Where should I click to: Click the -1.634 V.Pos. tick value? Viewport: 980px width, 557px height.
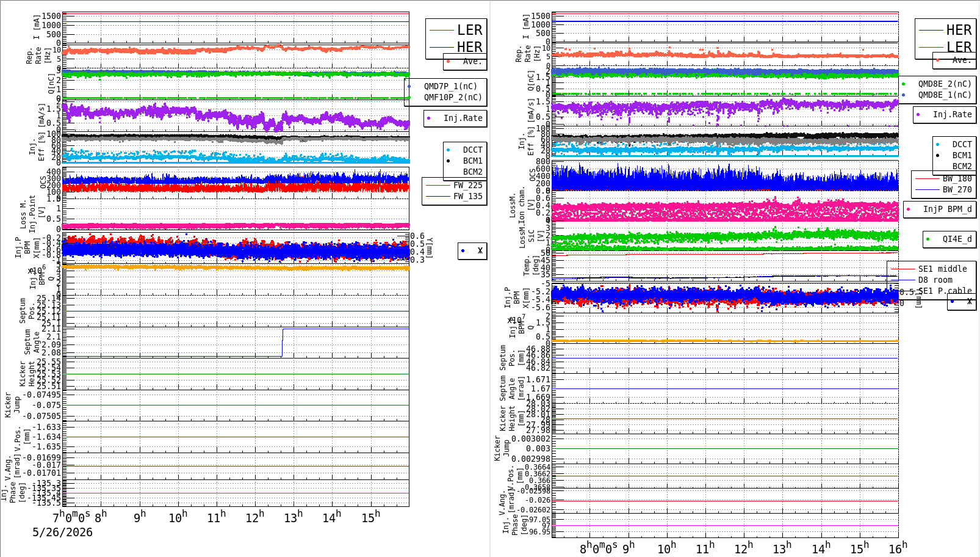(x=47, y=437)
